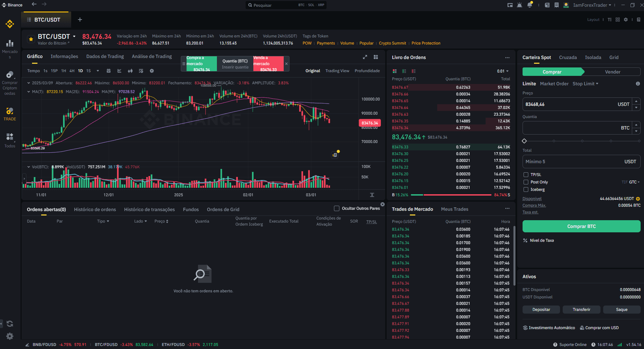Image resolution: width=644 pixels, height=349 pixels.
Task: Click the order book buy/sell ratio bar
Action: point(451,195)
